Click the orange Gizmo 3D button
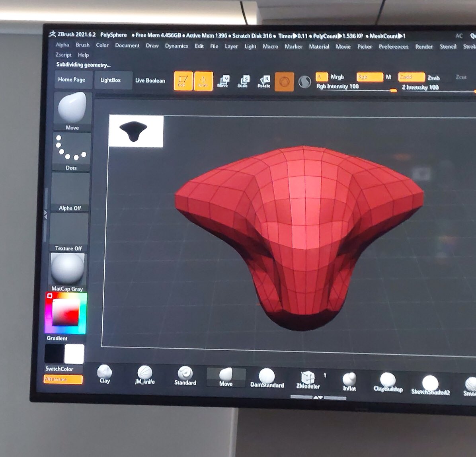This screenshot has height=457, width=476. (x=284, y=82)
